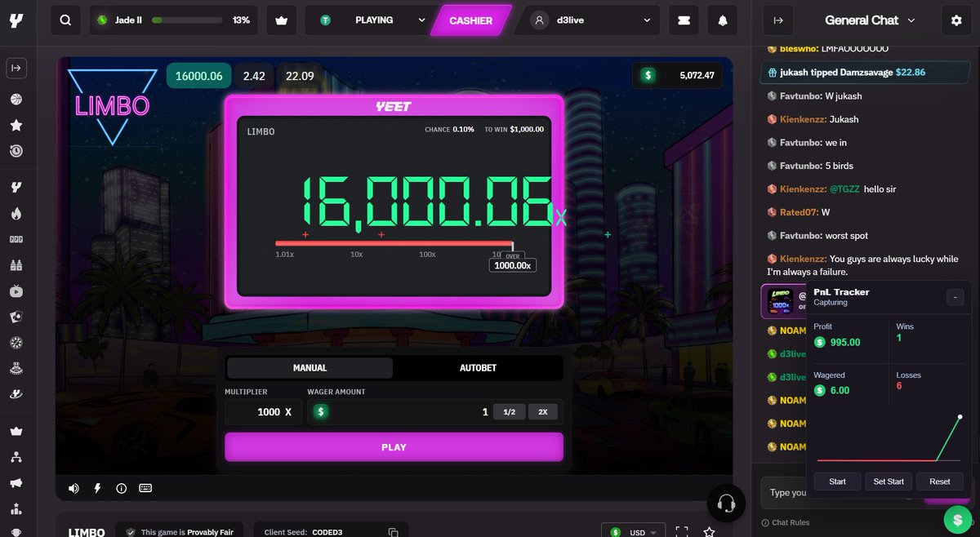Open the megaphone promotions sidebar icon

pos(16,482)
